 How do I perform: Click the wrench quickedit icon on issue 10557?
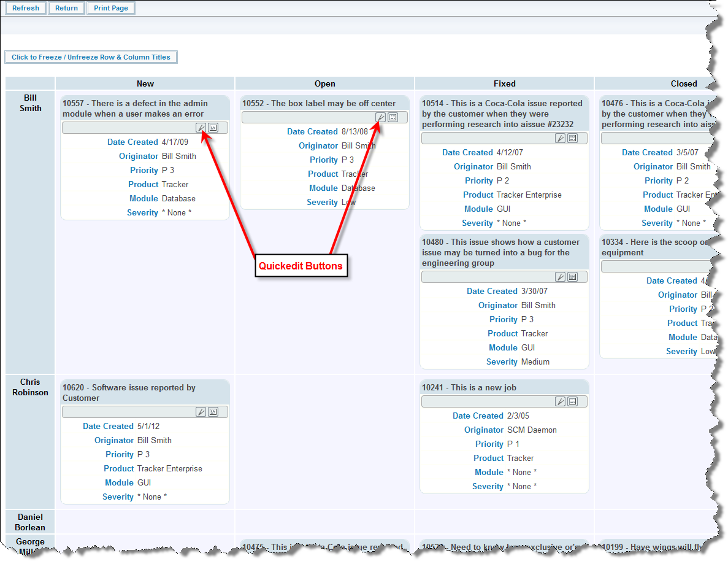coord(201,128)
